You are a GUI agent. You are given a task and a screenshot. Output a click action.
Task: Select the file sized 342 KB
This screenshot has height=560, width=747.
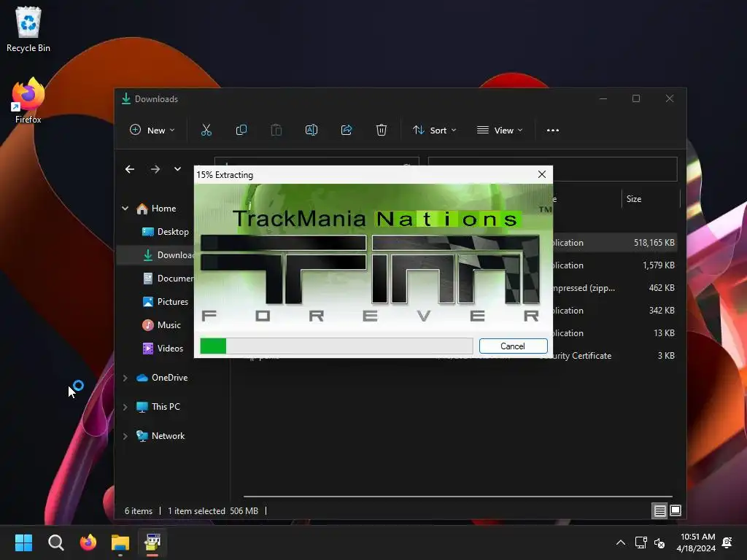click(x=614, y=311)
